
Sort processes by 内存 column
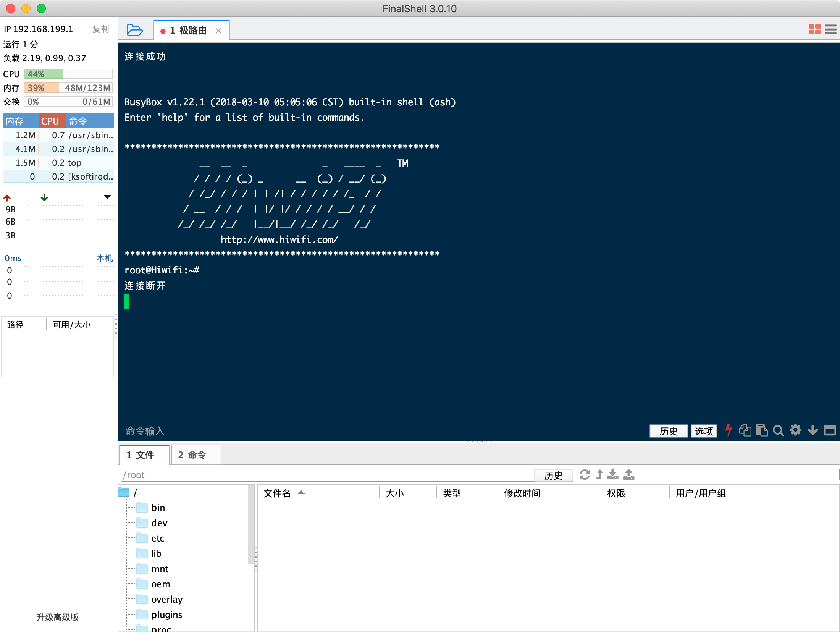point(20,121)
